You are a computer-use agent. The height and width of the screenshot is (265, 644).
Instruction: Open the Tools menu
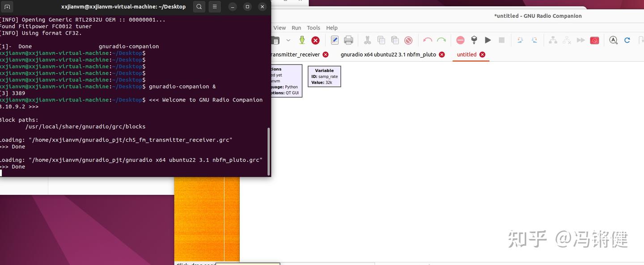313,27
